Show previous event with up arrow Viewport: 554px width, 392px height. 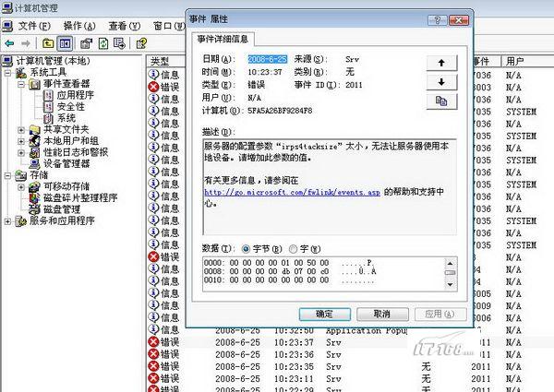pyautogui.click(x=441, y=62)
